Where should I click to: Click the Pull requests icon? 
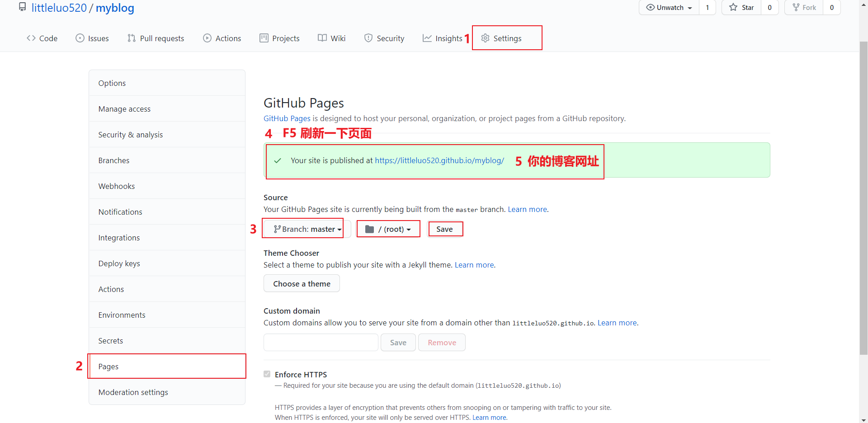[132, 38]
